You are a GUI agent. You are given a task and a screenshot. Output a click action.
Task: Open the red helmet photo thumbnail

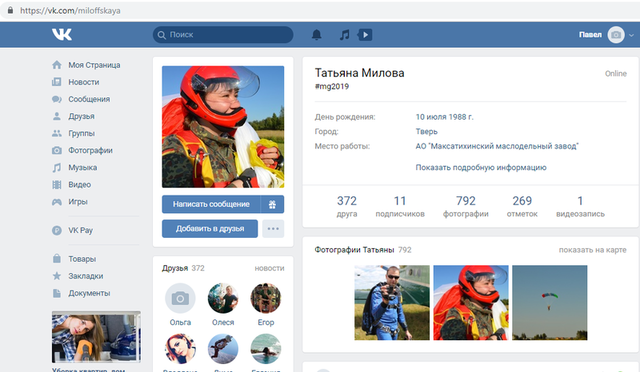(x=471, y=303)
